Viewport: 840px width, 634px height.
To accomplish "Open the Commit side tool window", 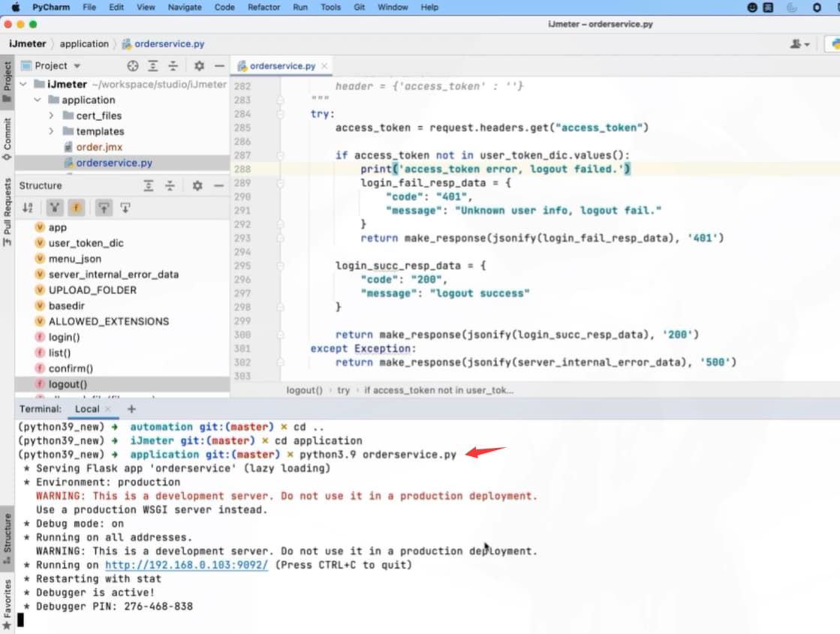I will point(7,138).
